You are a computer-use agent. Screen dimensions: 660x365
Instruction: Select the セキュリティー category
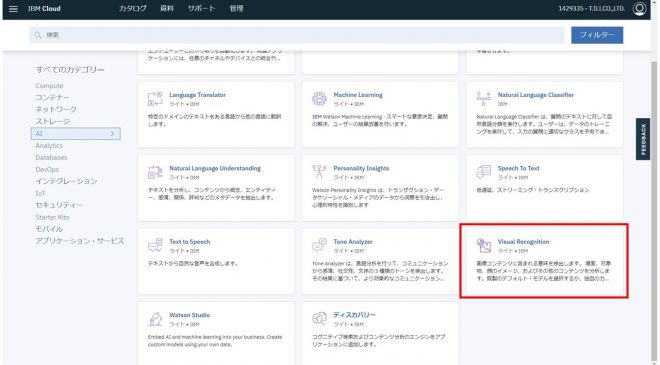[x=59, y=205]
